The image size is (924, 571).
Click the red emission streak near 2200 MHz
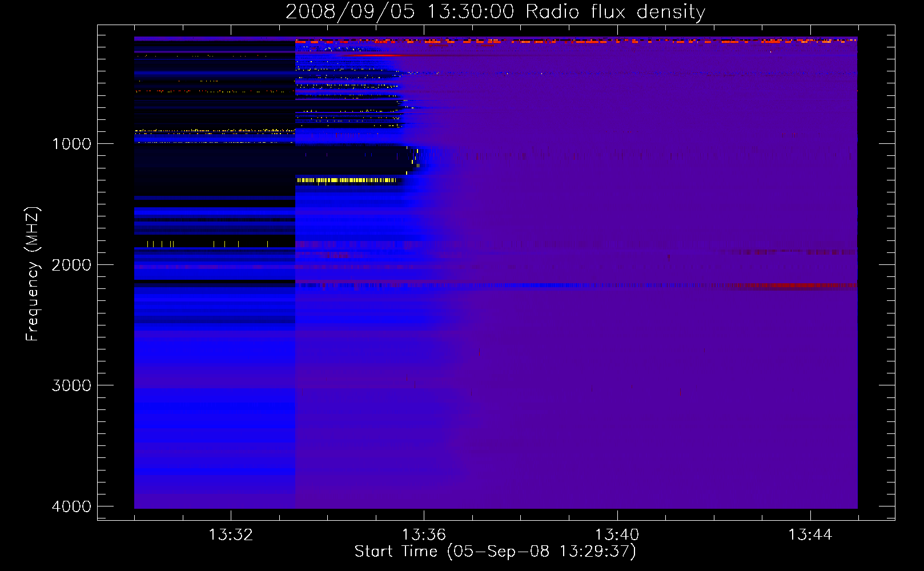[795, 285]
